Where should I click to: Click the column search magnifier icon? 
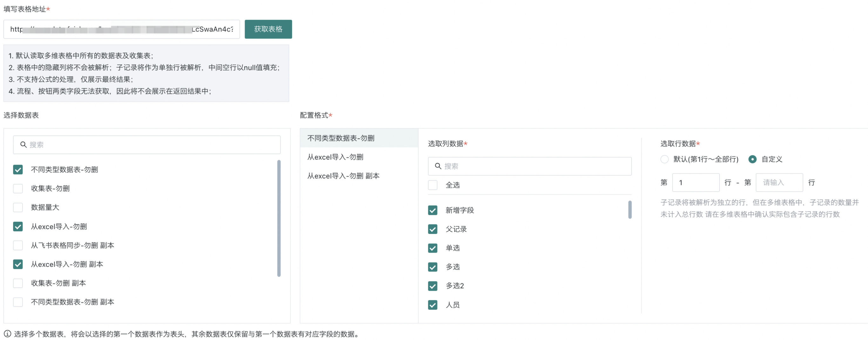pyautogui.click(x=438, y=166)
